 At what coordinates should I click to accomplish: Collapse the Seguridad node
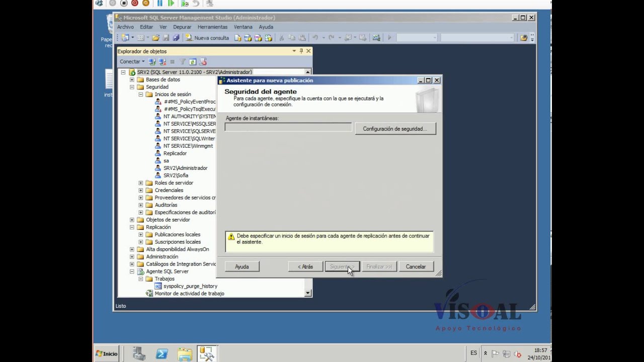[x=132, y=87]
